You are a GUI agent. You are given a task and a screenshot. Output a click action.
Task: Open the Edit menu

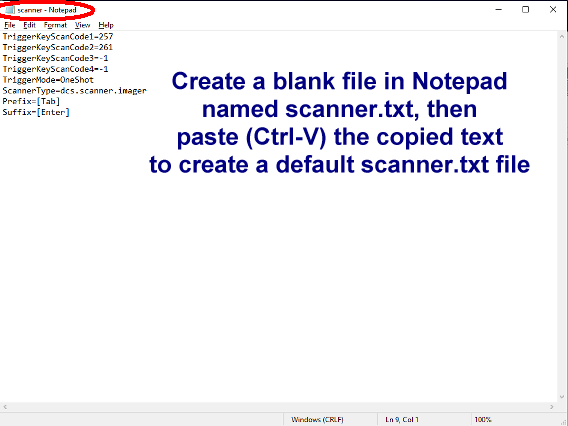click(29, 25)
